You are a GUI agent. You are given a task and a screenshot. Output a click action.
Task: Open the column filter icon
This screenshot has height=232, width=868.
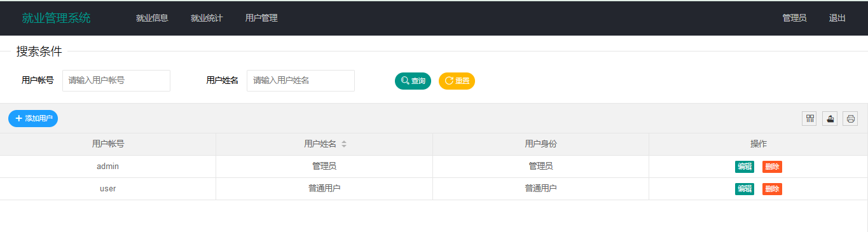tap(809, 118)
